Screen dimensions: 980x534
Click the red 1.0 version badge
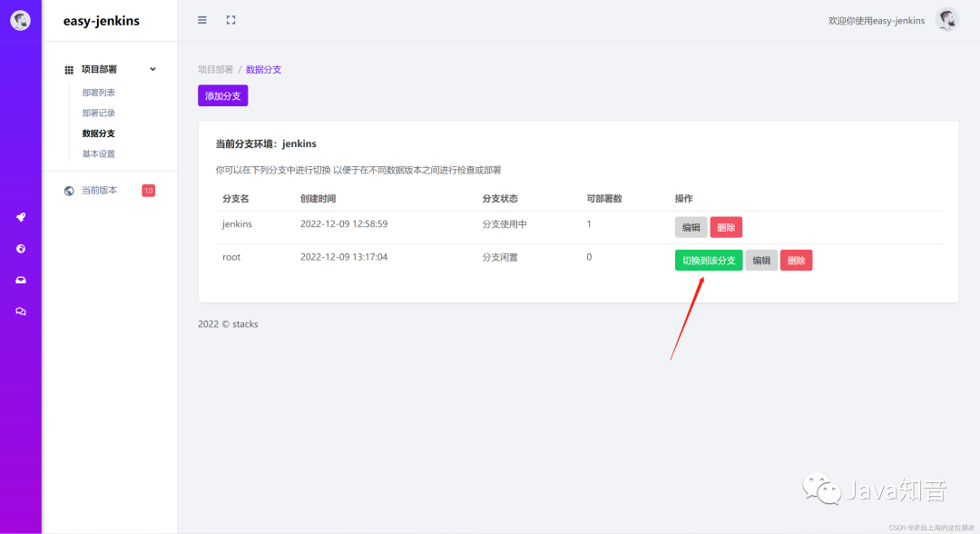click(x=148, y=191)
